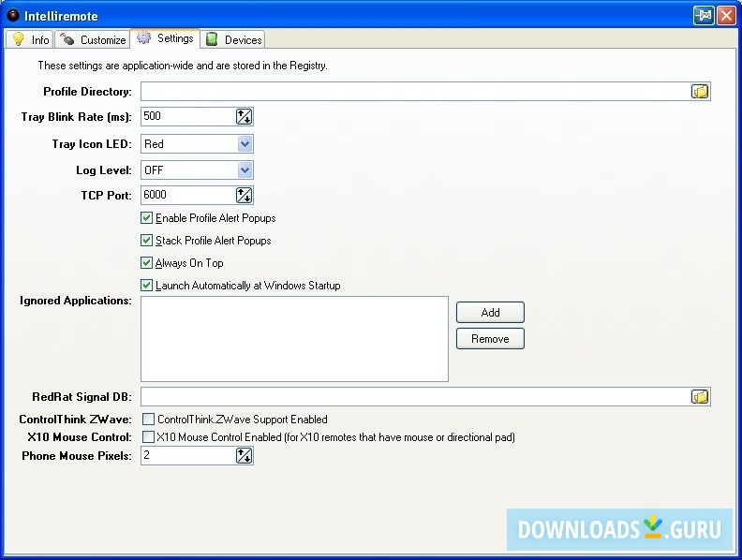The width and height of the screenshot is (742, 560).
Task: Click the pin window icon in title bar
Action: tap(704, 16)
